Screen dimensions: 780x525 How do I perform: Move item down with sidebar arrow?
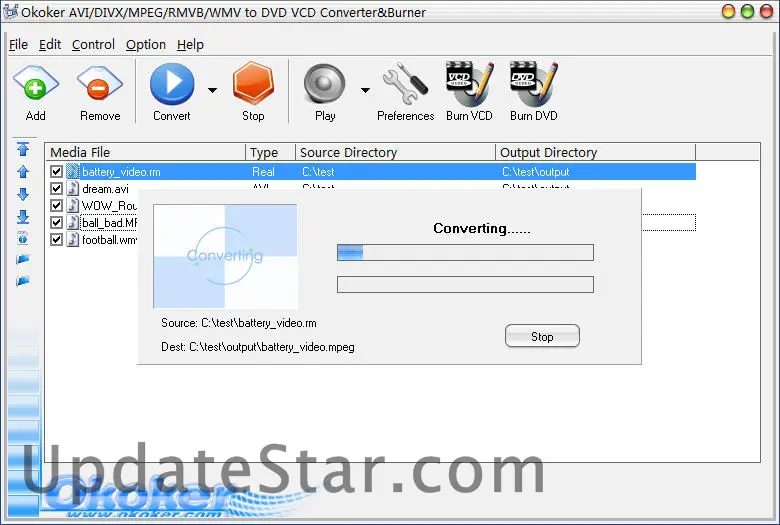23,194
